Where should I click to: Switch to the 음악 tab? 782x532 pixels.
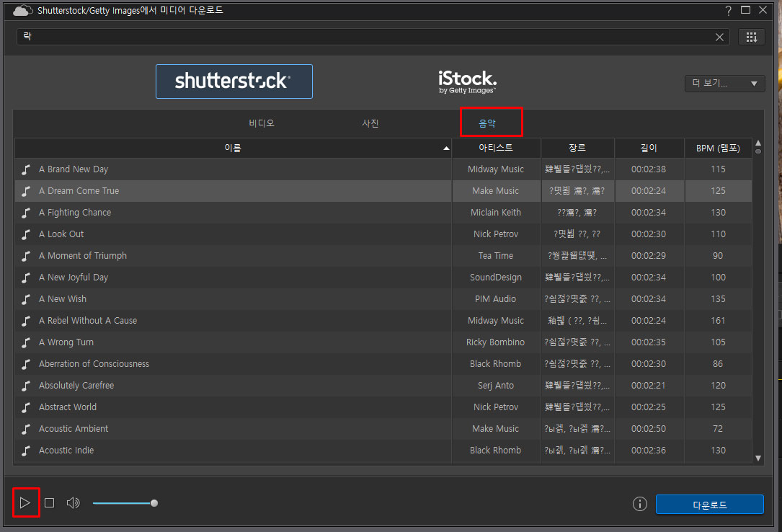point(487,123)
